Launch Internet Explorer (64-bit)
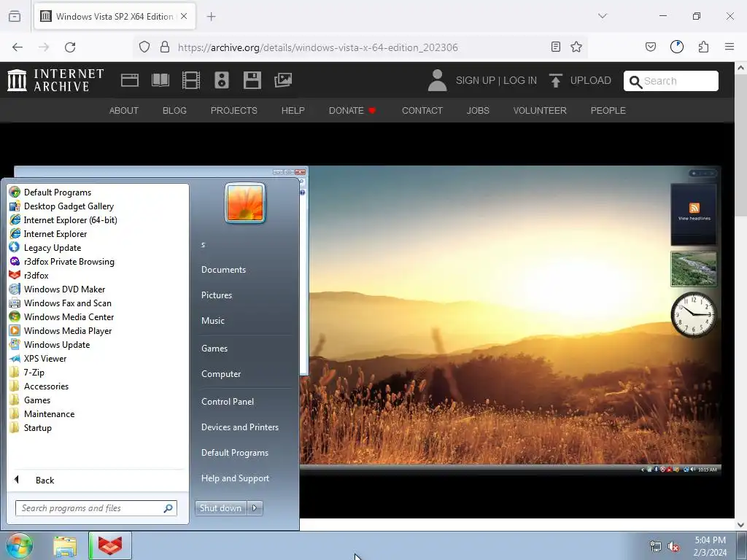This screenshot has height=560, width=747. coord(98,220)
